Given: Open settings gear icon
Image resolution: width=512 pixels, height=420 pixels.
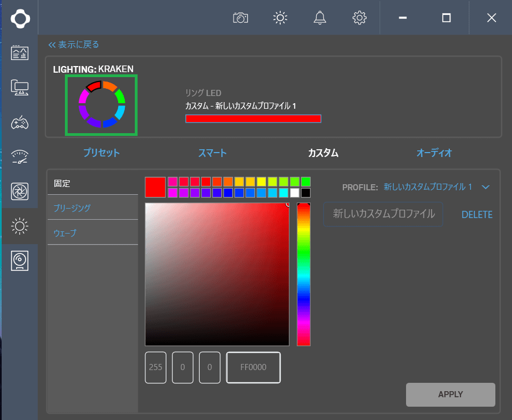Looking at the screenshot, I should (x=359, y=18).
